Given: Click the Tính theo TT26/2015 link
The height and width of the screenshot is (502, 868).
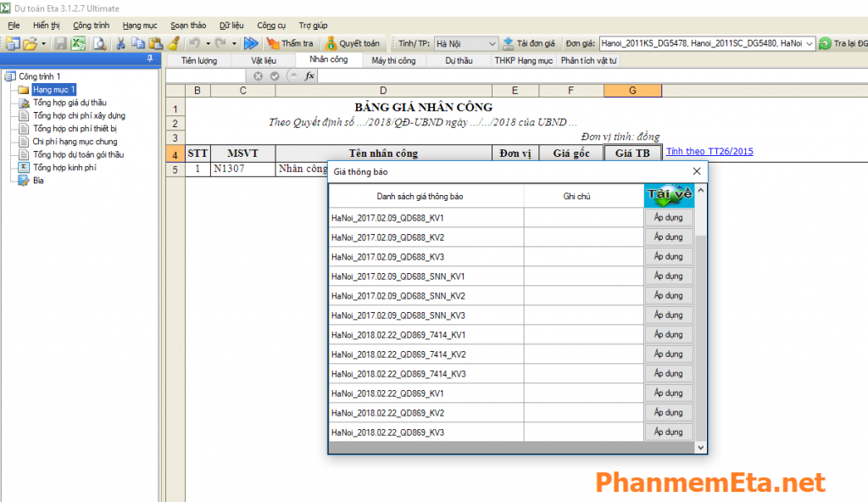Looking at the screenshot, I should 709,152.
